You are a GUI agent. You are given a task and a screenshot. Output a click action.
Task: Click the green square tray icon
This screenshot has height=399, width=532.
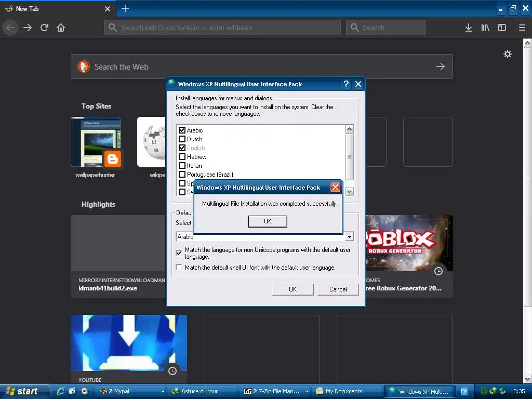[484, 391]
